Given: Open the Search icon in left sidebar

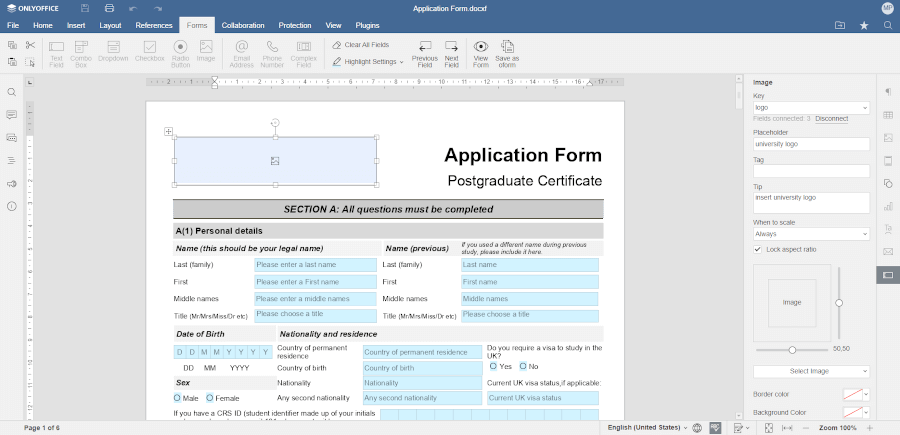Looking at the screenshot, I should point(12,92).
